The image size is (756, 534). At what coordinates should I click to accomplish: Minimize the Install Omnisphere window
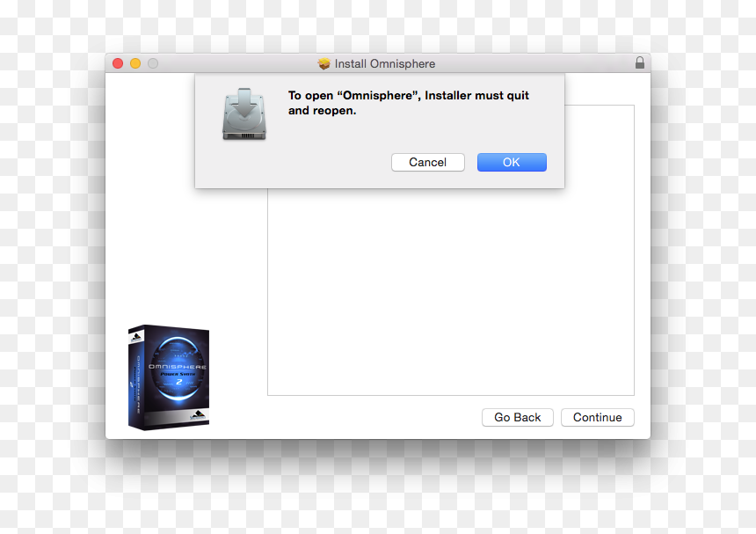tap(135, 63)
